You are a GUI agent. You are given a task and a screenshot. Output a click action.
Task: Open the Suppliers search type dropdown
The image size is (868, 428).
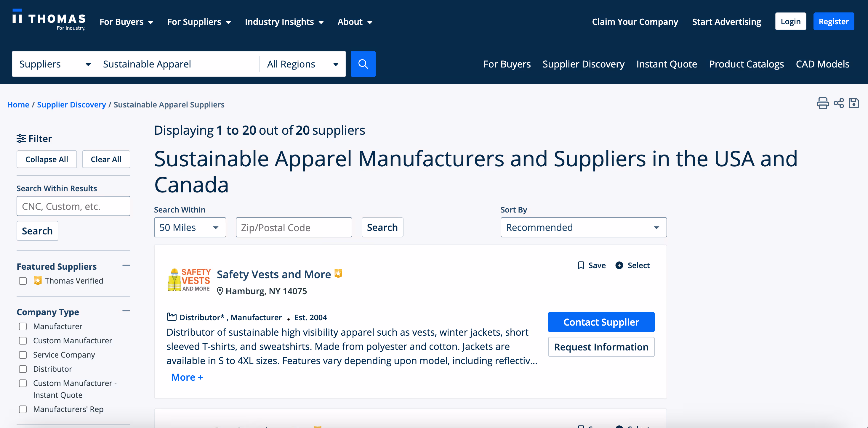(55, 64)
